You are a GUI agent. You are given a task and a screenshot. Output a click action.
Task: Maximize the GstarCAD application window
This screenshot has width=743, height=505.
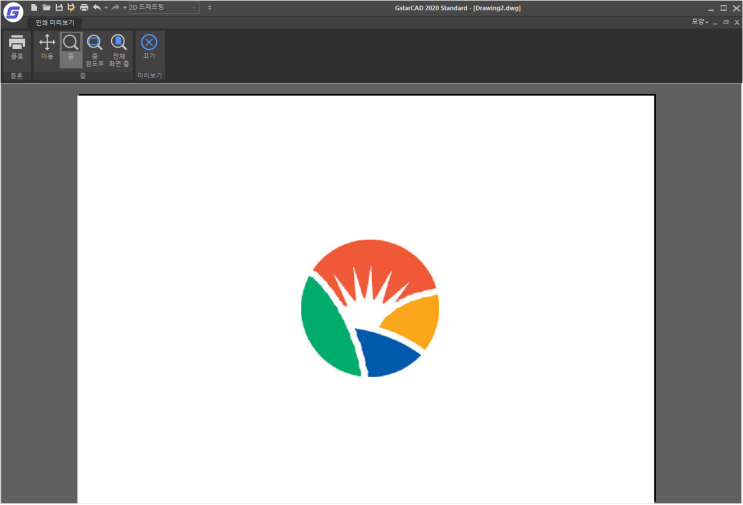tap(724, 8)
